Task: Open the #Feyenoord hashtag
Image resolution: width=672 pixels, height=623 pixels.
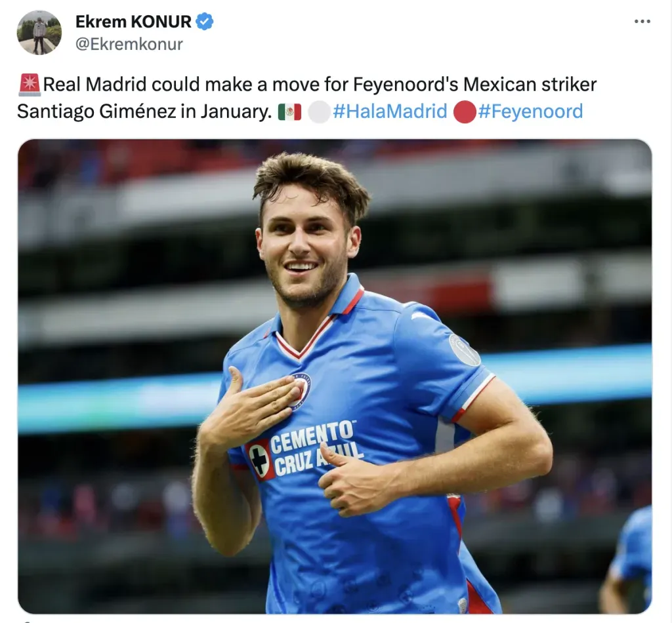Action: click(530, 111)
